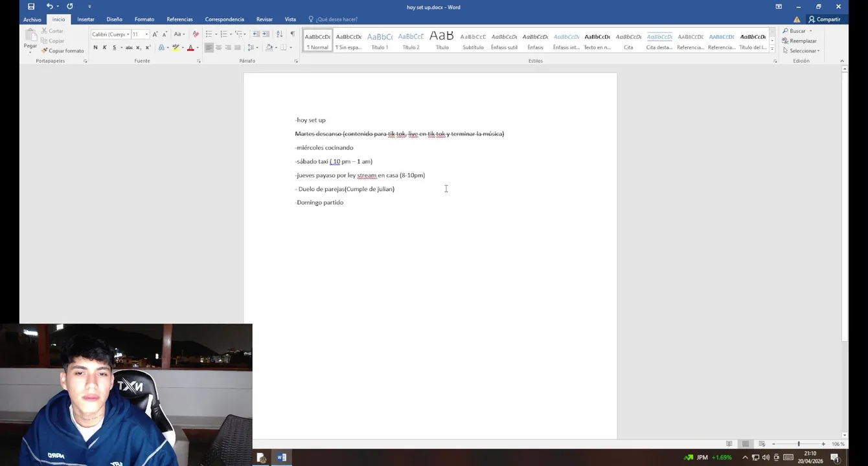Increase the paragraph indent
The height and width of the screenshot is (466, 868).
pos(266,34)
